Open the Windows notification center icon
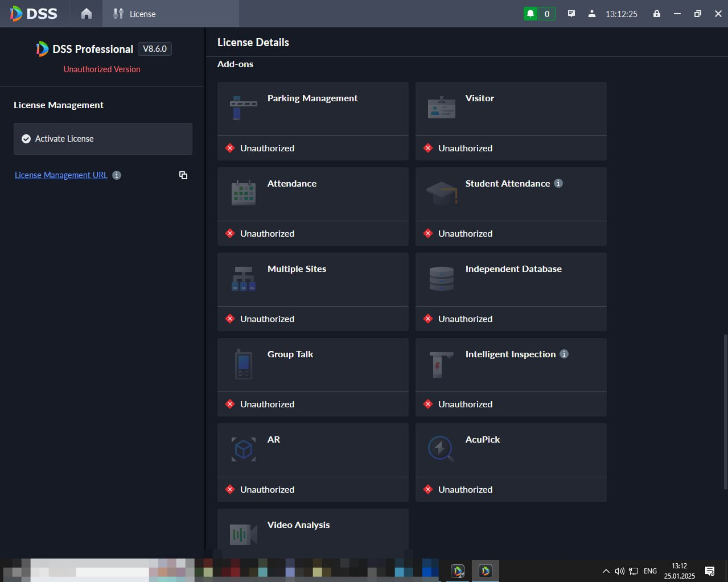The image size is (728, 582). point(710,571)
